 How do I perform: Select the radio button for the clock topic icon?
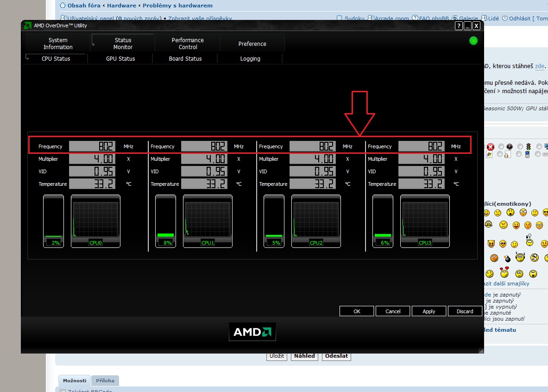point(501,146)
